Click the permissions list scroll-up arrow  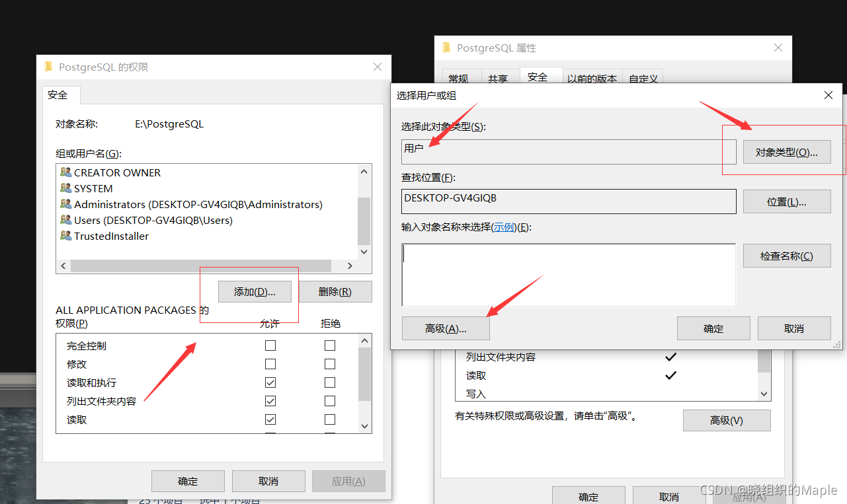[364, 341]
